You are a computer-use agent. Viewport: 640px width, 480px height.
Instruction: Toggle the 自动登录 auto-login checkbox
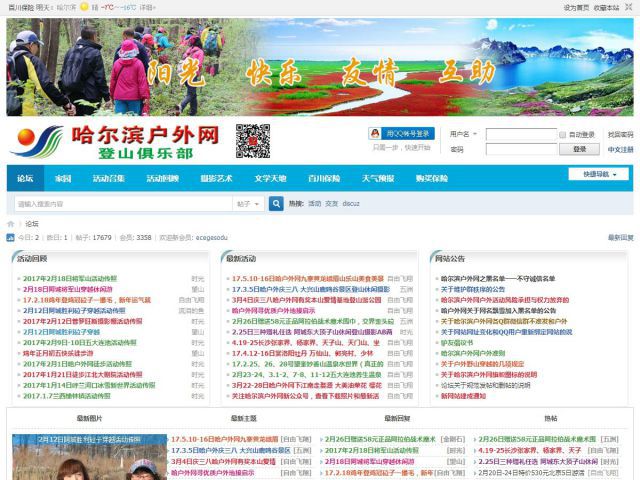coord(563,134)
